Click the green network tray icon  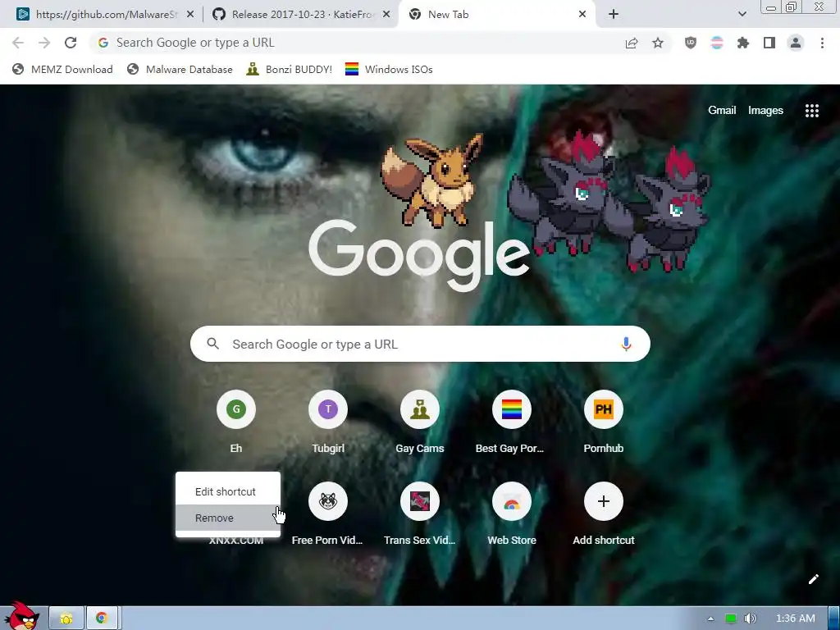[731, 619]
